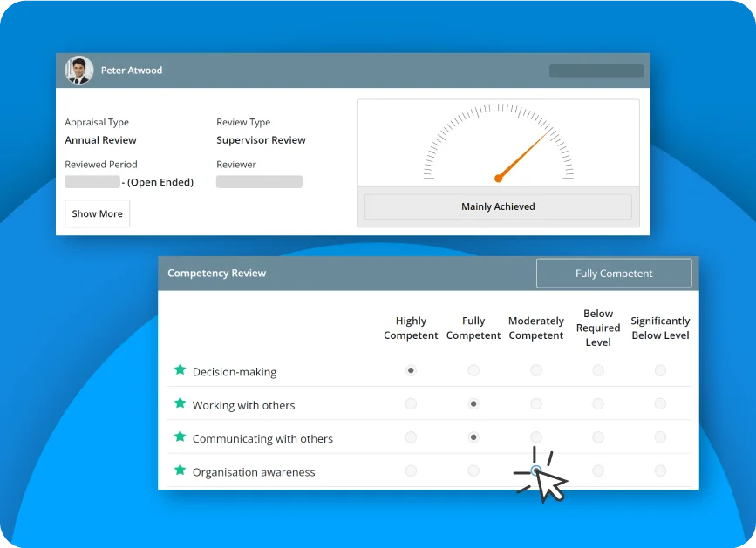The width and height of the screenshot is (756, 548).
Task: Select Significantly Below Level for Communicating with others
Action: [661, 437]
